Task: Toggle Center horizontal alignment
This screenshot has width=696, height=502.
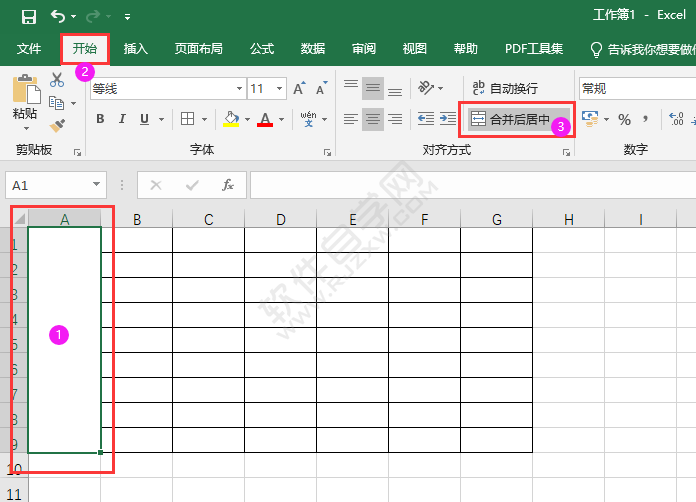Action: pos(373,119)
